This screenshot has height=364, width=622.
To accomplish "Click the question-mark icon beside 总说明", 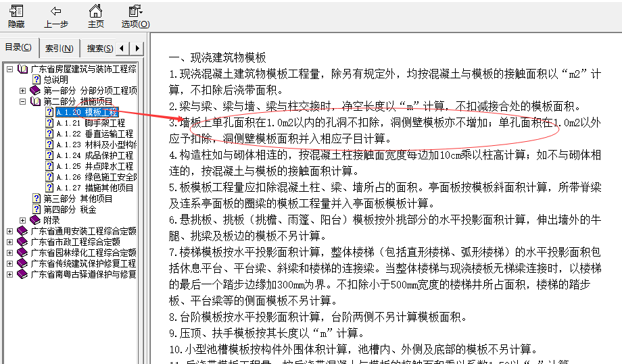I will click(37, 80).
